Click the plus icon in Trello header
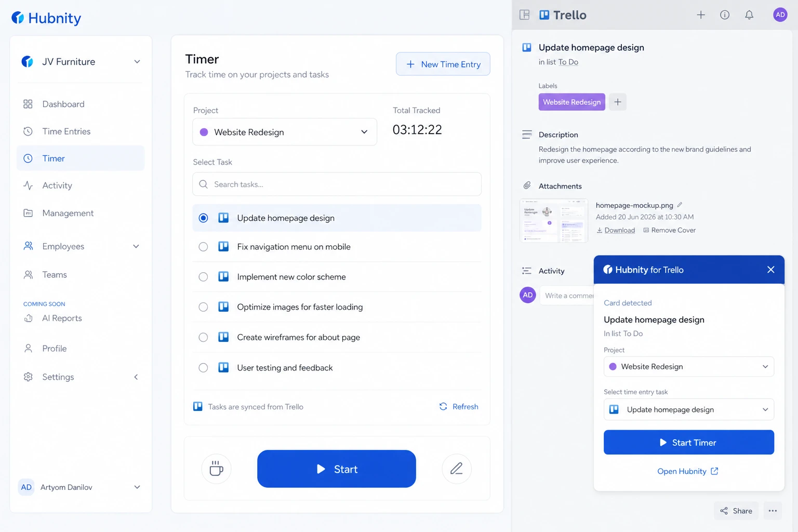This screenshot has width=798, height=532. coord(701,15)
